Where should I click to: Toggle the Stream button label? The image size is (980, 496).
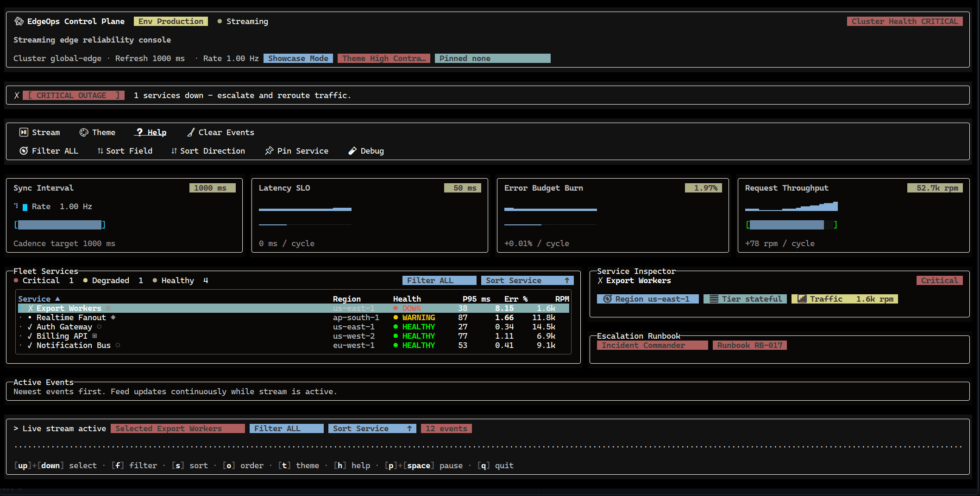pos(46,132)
